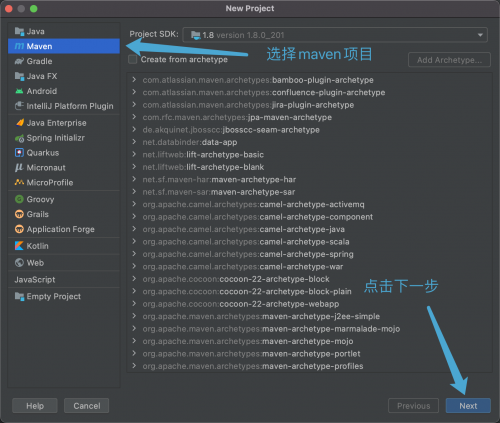Enable Create from archetype checkbox

(x=133, y=59)
